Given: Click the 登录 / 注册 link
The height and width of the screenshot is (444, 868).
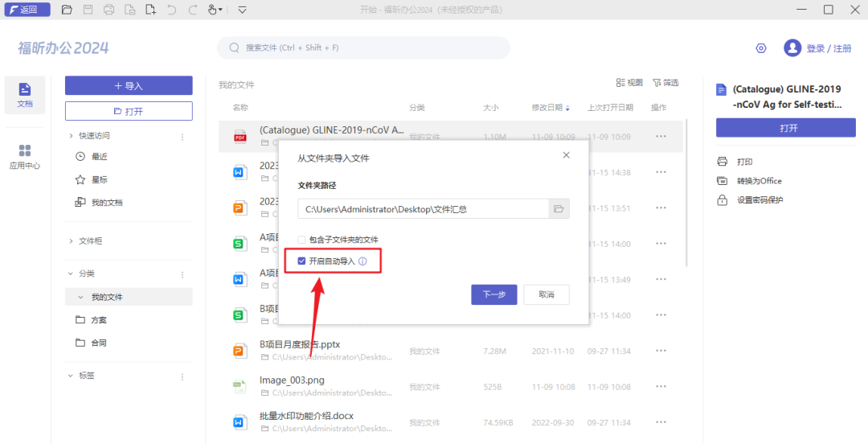Looking at the screenshot, I should tap(829, 48).
